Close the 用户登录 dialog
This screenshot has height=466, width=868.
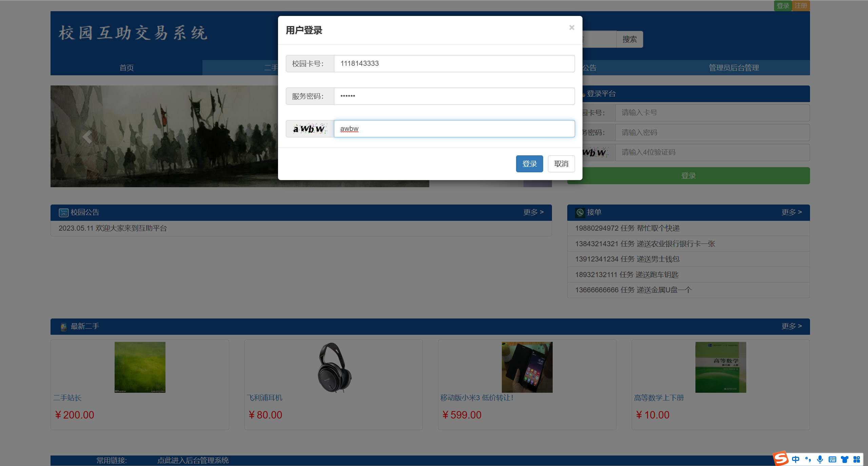click(x=572, y=27)
